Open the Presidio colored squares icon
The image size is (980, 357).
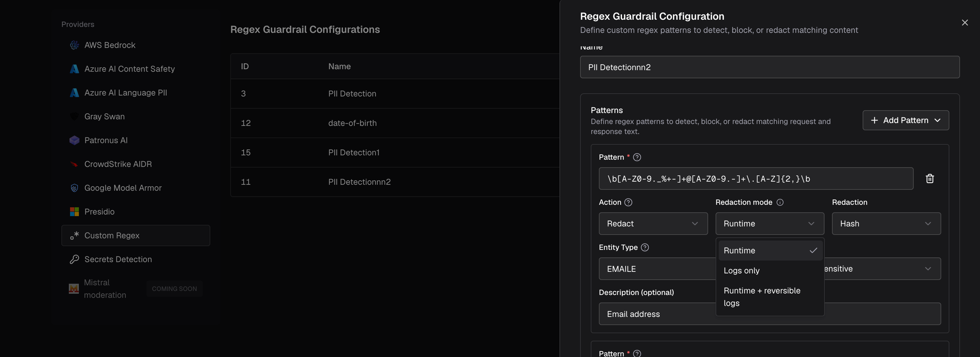click(74, 212)
